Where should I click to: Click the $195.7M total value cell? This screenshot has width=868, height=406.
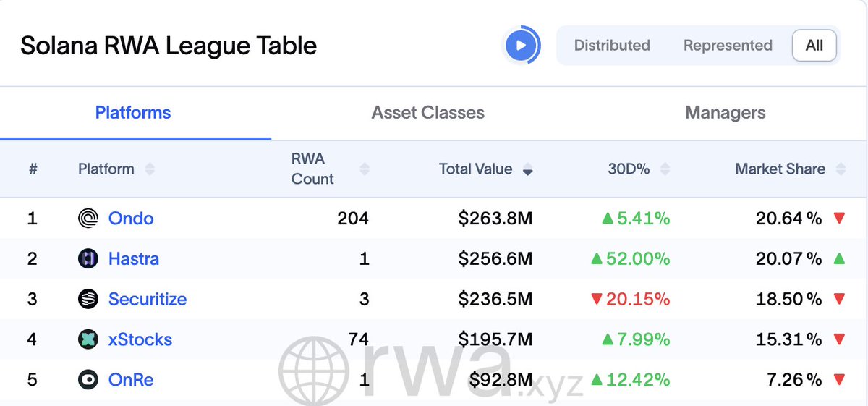pos(495,339)
